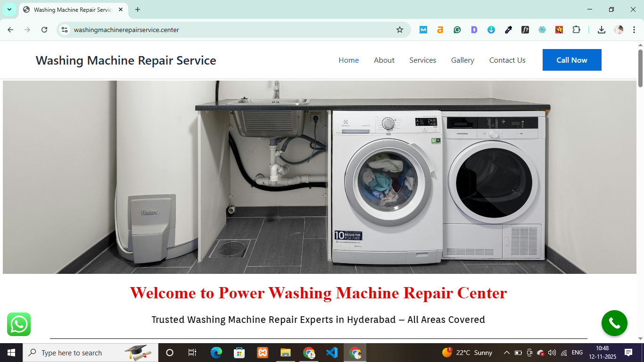Show hidden system tray icons chevron
The width and height of the screenshot is (644, 362).
point(507,353)
